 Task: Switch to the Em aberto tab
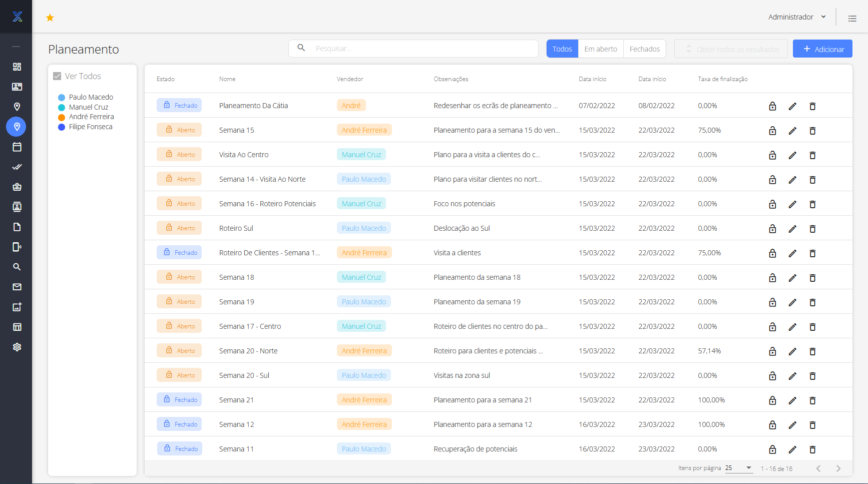[601, 49]
